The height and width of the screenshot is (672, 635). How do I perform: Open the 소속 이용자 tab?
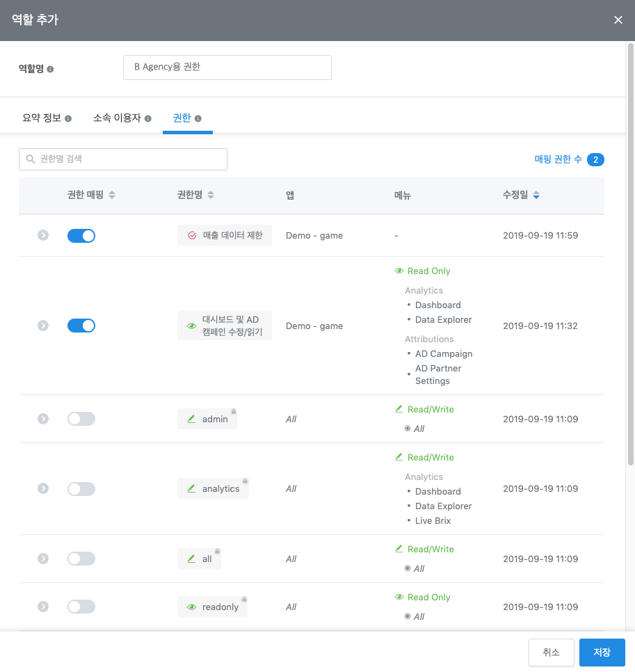click(x=117, y=118)
